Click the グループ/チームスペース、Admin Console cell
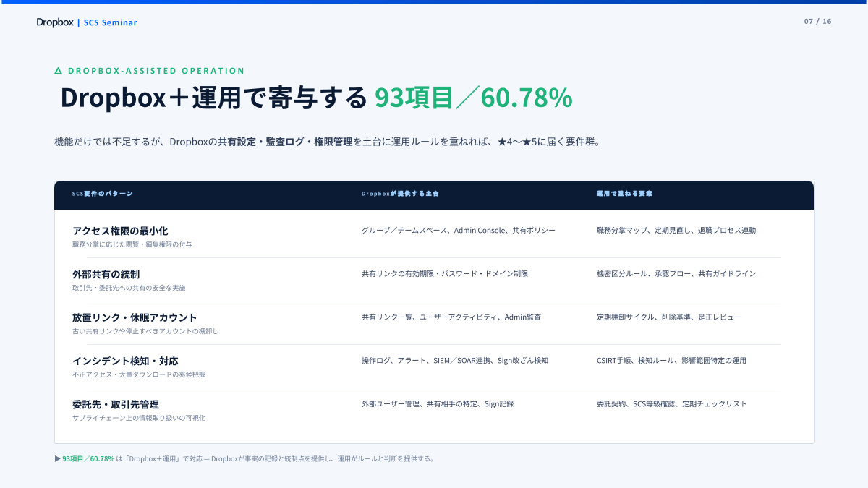The image size is (868, 488). (x=459, y=231)
